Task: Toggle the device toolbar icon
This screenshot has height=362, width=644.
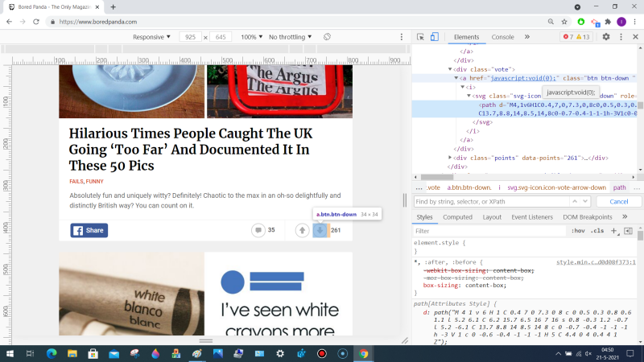Action: click(434, 37)
